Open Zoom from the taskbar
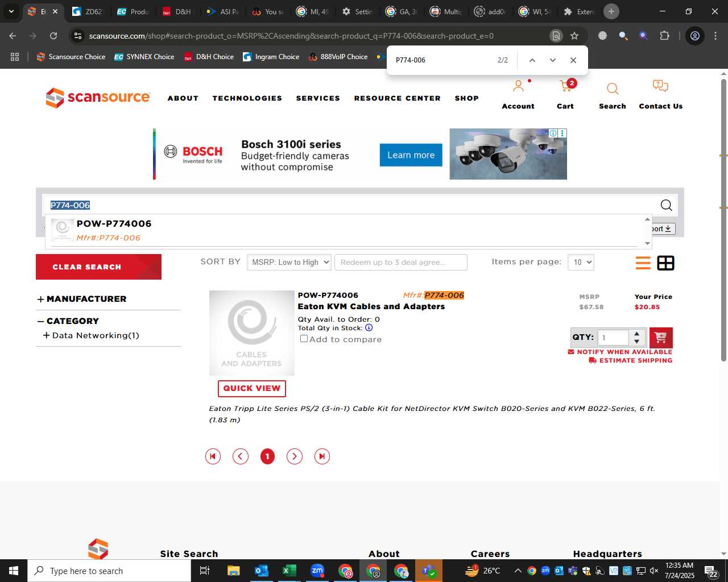The height and width of the screenshot is (582, 728). click(x=317, y=571)
